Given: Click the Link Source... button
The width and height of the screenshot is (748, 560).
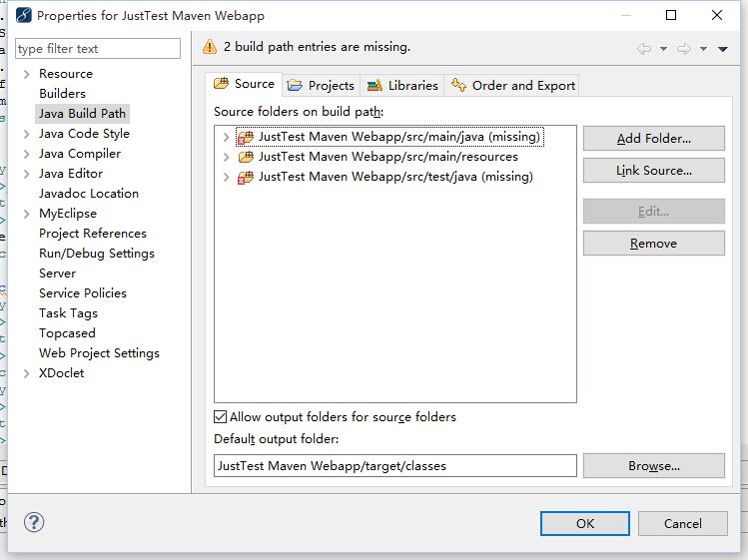Looking at the screenshot, I should point(653,171).
